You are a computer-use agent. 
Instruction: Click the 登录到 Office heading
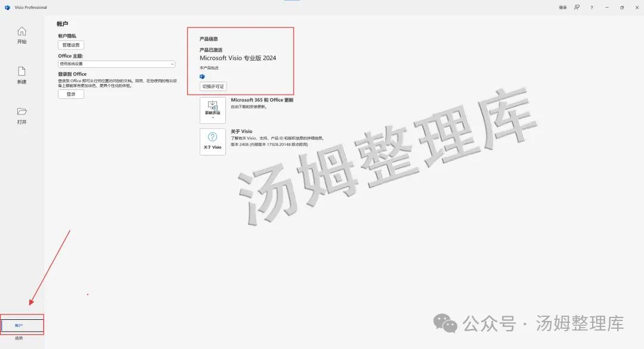coord(72,74)
